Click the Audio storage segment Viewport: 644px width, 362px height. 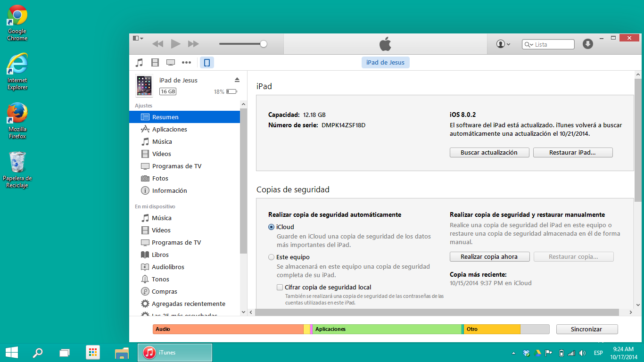coord(228,329)
